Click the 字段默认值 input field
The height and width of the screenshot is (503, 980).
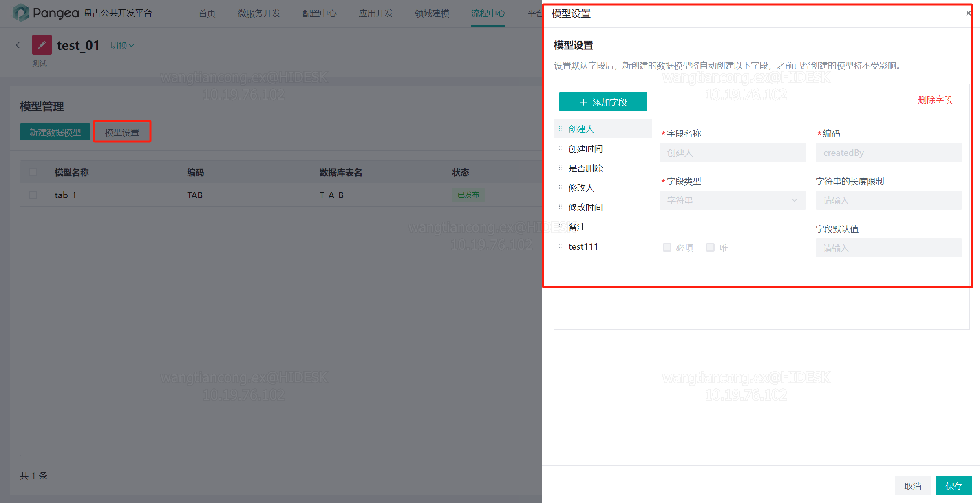click(889, 248)
